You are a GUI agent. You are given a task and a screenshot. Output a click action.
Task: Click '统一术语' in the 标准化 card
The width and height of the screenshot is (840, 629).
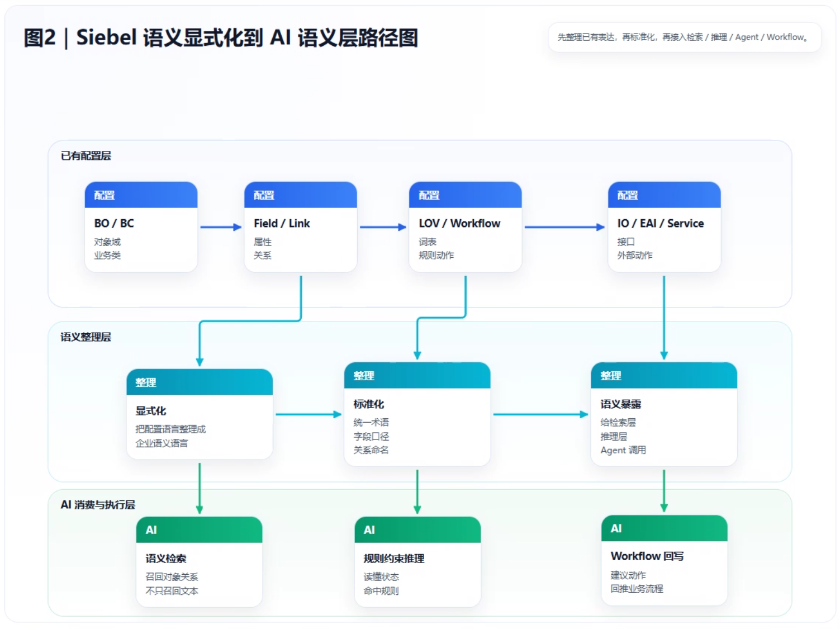(371, 422)
